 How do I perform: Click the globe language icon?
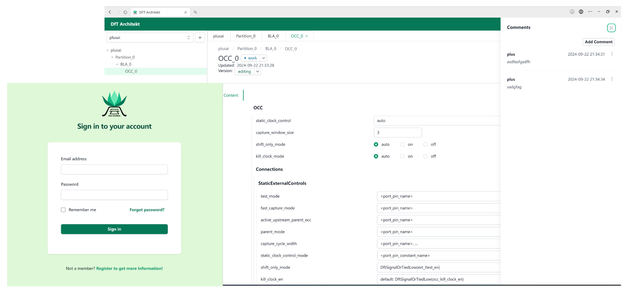pos(581,12)
